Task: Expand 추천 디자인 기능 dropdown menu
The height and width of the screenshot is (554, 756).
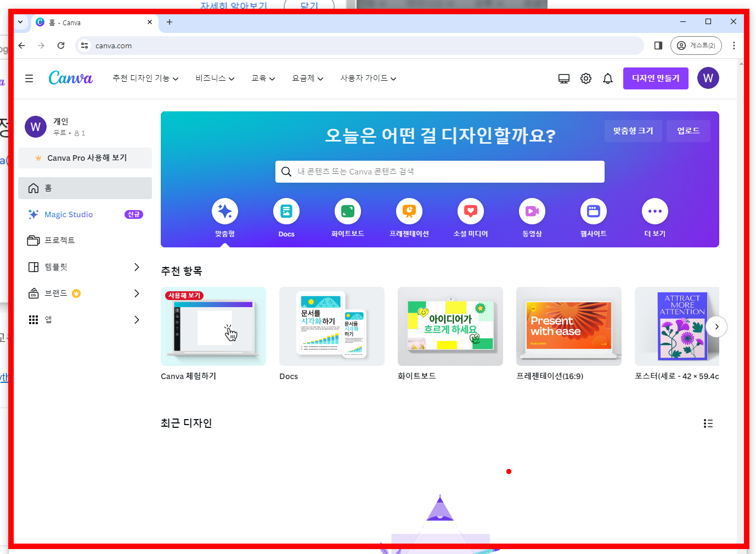Action: pos(145,78)
